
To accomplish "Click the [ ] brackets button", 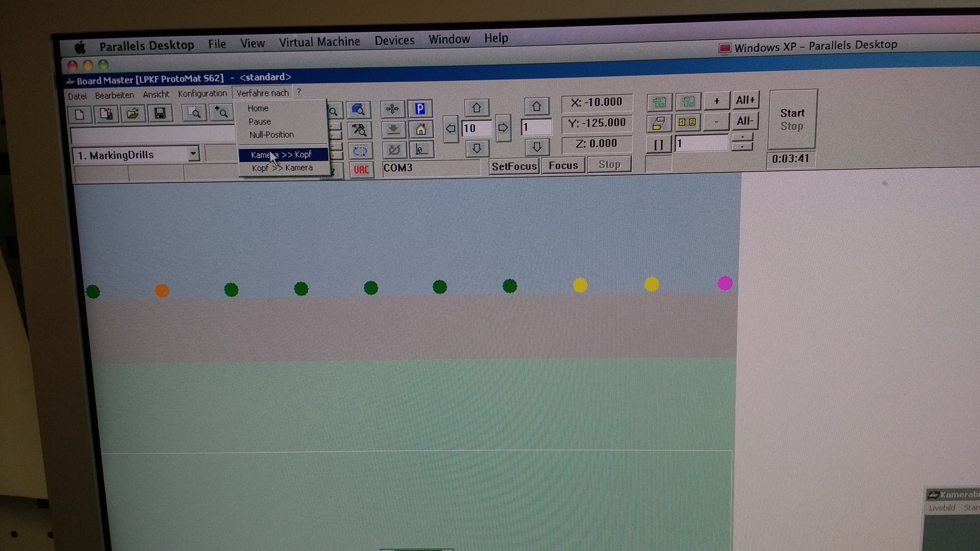I will pos(658,145).
